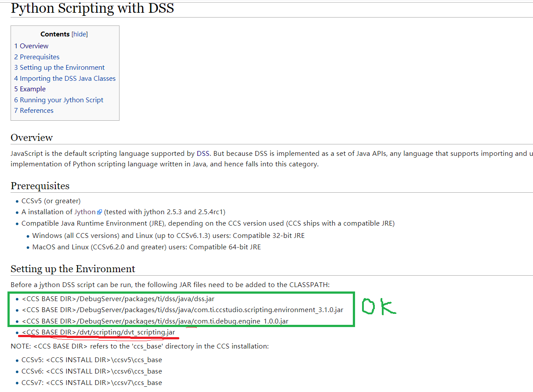Open the References contents entry
533x392 pixels.
click(x=34, y=111)
